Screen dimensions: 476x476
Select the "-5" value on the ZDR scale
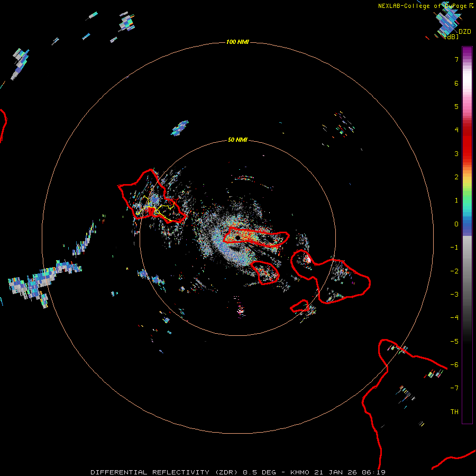coord(454,342)
